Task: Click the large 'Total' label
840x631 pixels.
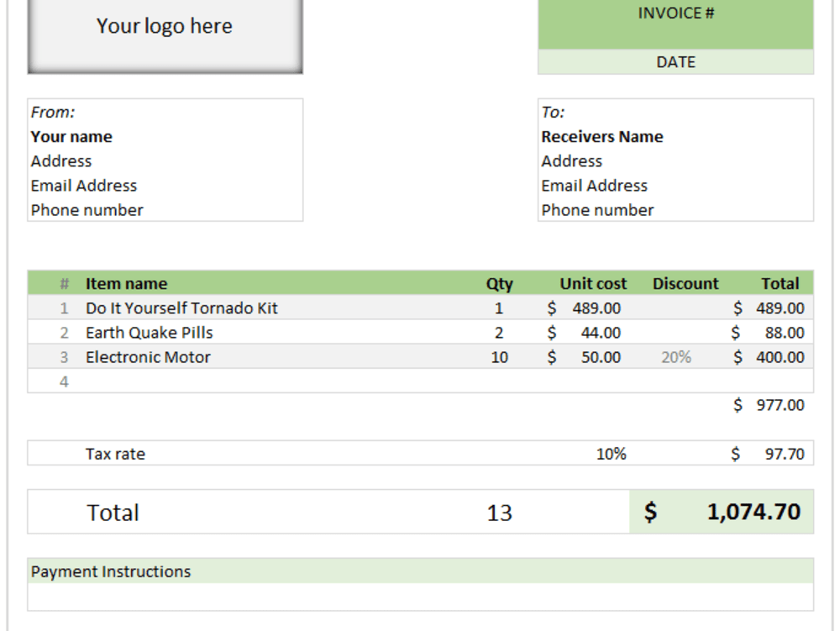Action: [113, 513]
